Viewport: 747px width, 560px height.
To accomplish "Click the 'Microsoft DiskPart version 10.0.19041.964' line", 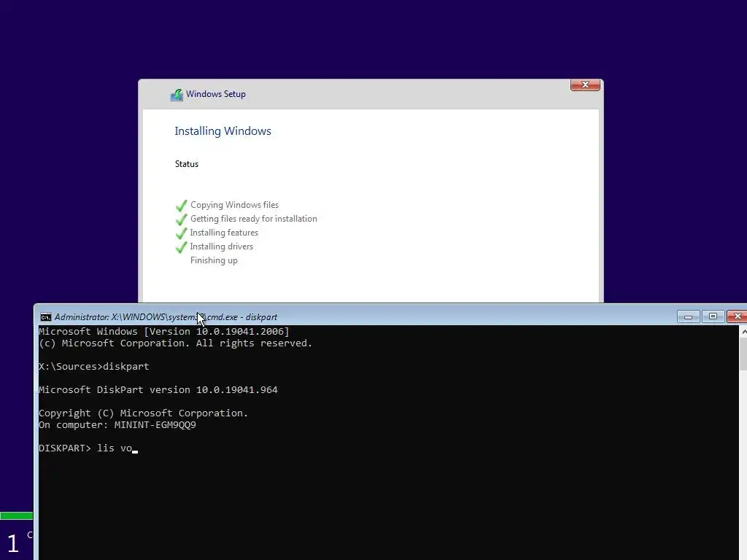I will (158, 389).
